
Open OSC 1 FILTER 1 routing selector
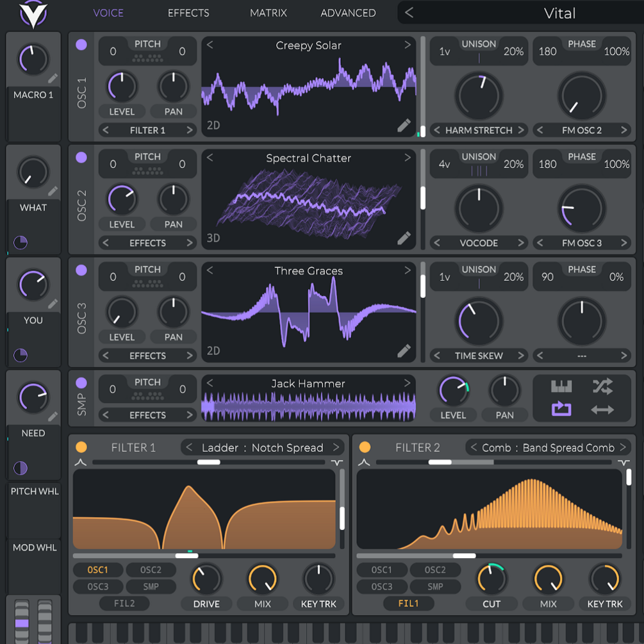coord(147,130)
